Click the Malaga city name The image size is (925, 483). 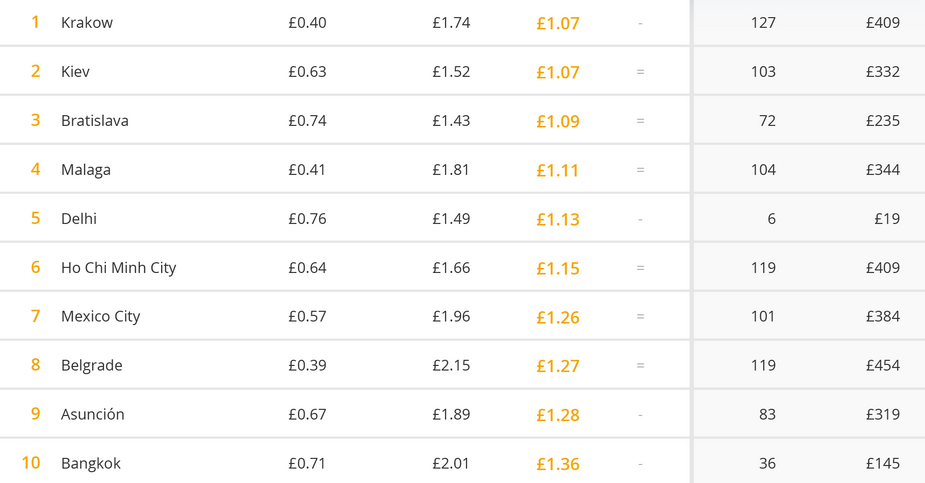click(x=86, y=170)
